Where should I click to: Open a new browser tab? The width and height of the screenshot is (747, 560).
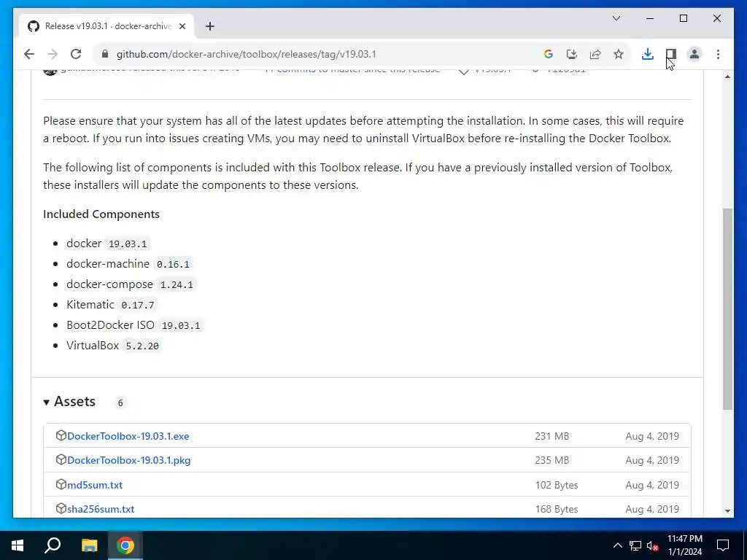[x=210, y=26]
